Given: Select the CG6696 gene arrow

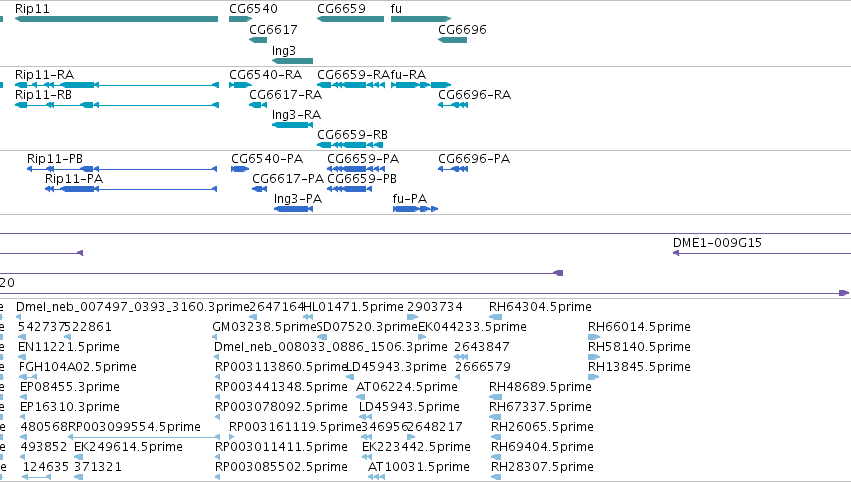Looking at the screenshot, I should coord(453,40).
